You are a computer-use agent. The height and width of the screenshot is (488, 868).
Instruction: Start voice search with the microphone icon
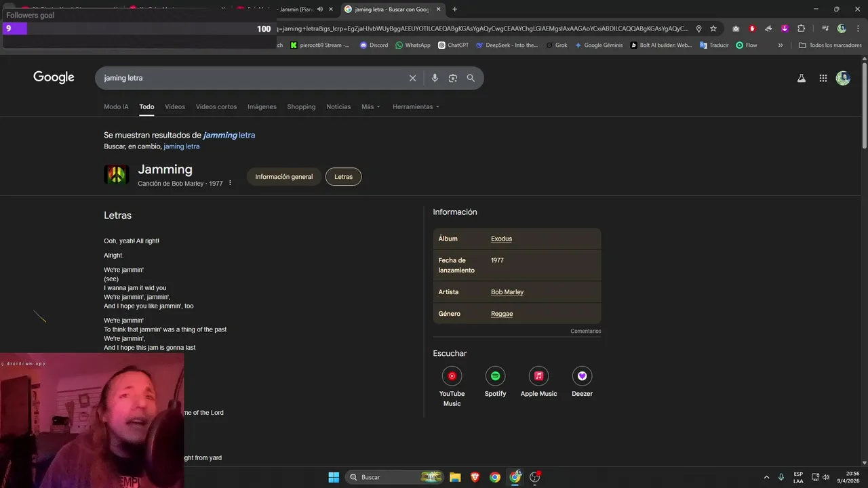(x=435, y=78)
